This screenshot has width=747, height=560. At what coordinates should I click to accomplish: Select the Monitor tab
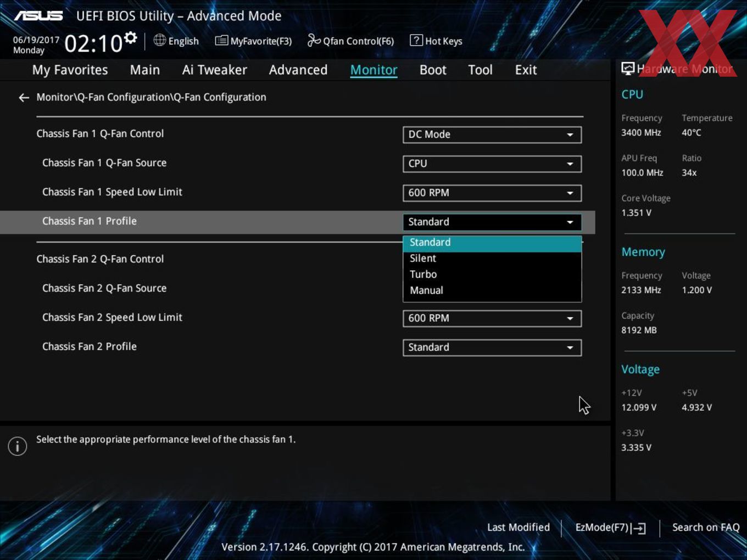pyautogui.click(x=374, y=70)
